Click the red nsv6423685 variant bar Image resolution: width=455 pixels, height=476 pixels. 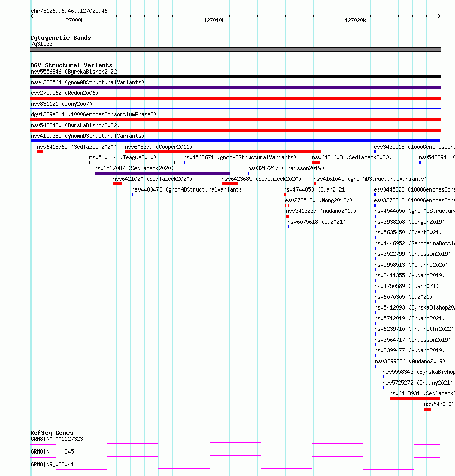(x=230, y=184)
